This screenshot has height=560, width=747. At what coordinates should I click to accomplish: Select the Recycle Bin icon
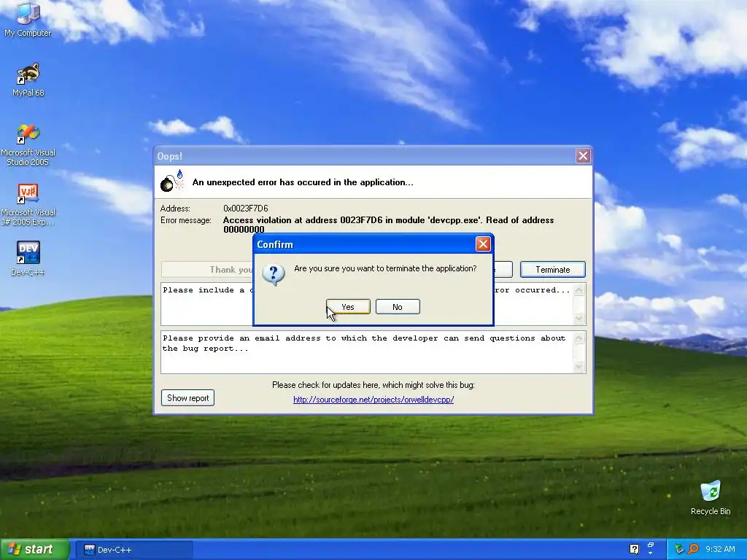pyautogui.click(x=711, y=498)
